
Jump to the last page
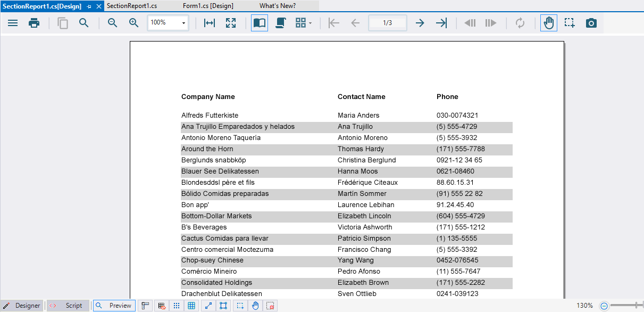click(441, 23)
